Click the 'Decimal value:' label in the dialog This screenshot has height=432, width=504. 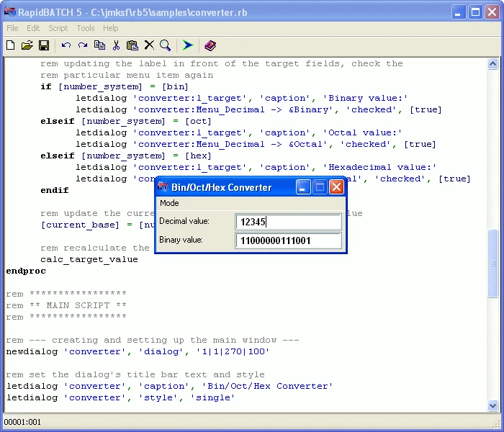tap(184, 221)
